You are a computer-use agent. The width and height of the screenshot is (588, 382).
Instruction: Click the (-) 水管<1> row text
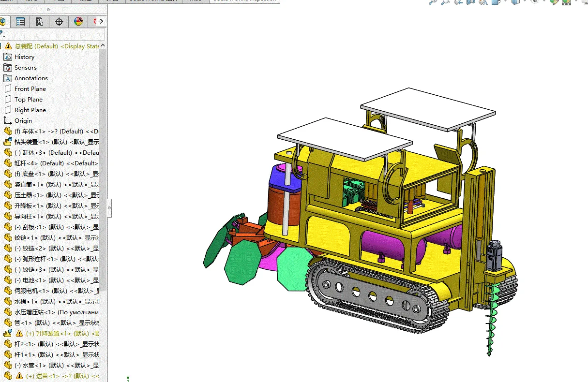click(x=57, y=366)
